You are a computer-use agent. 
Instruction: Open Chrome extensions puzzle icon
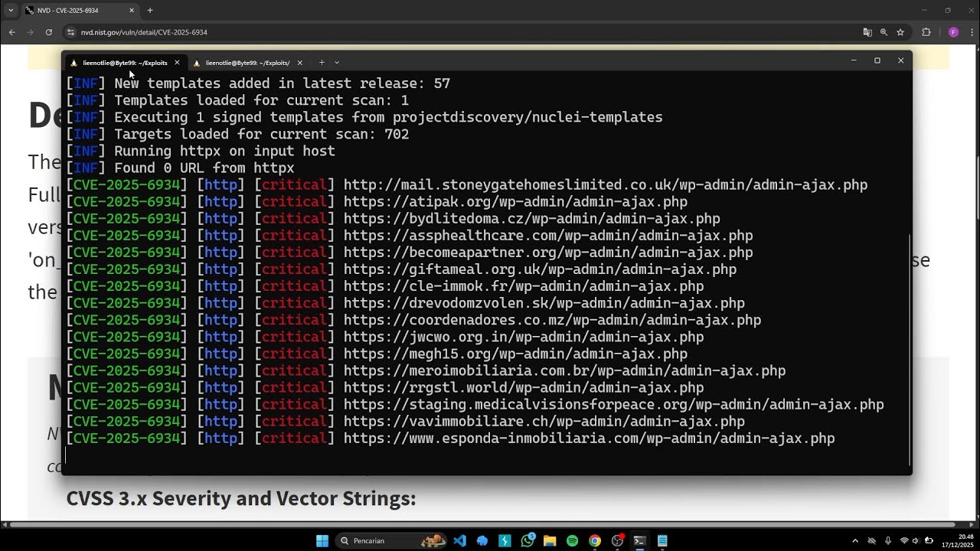[x=926, y=32]
